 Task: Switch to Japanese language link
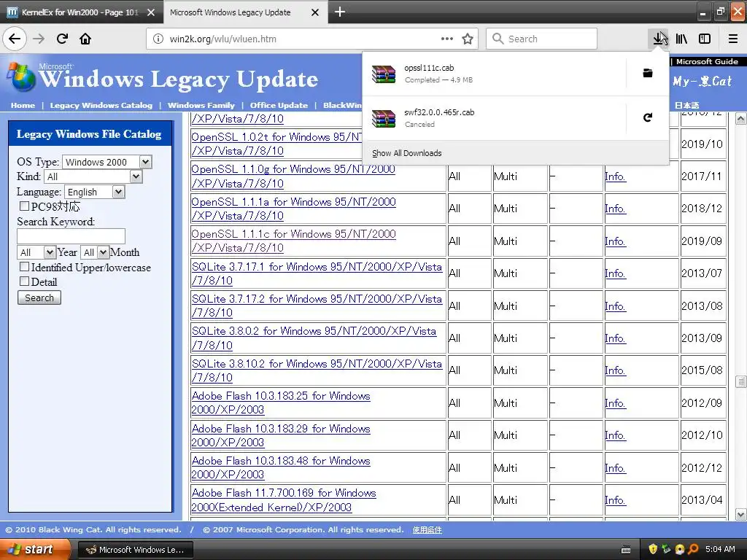coord(686,105)
